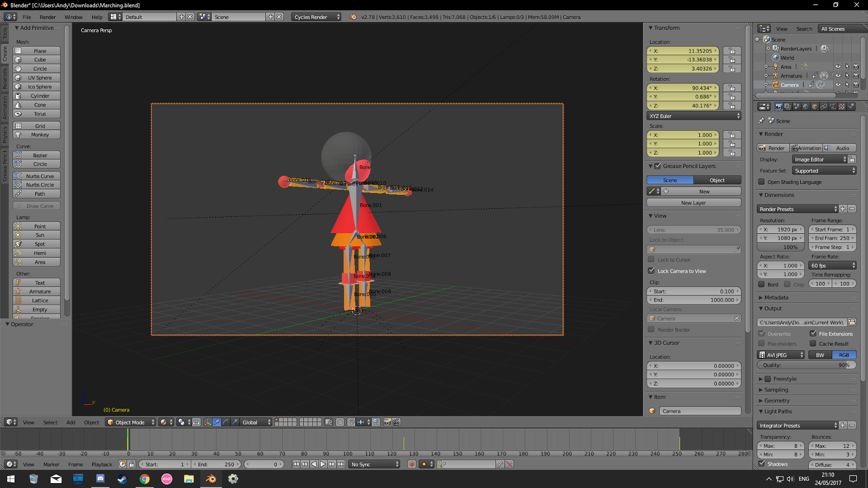
Task: Toggle the Armature eye visibility in outliner
Action: [x=838, y=75]
